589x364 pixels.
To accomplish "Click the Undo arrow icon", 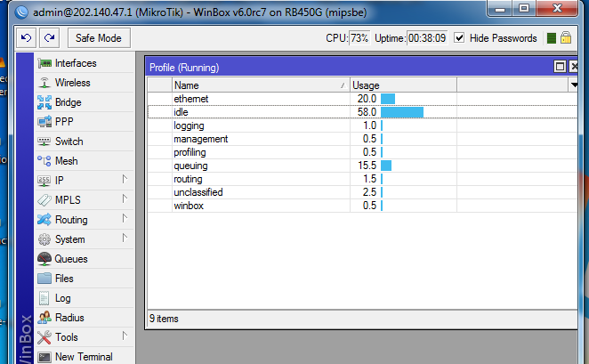I will tap(27, 38).
